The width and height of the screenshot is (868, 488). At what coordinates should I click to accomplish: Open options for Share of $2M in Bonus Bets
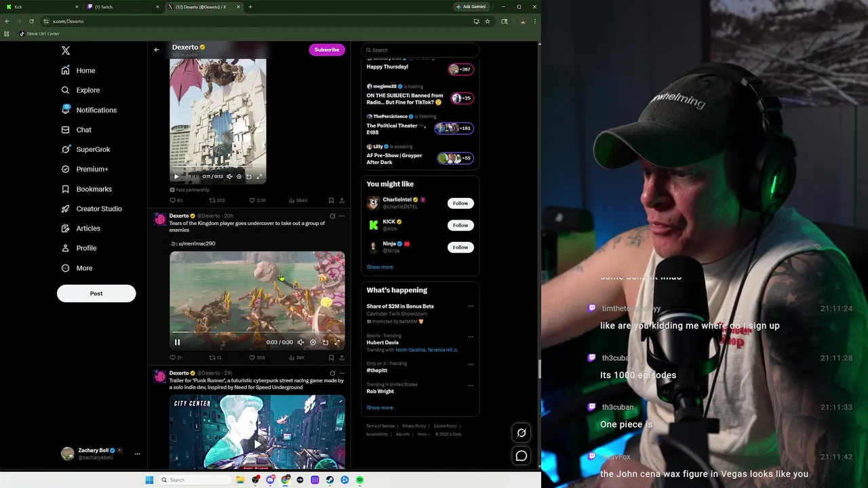click(x=471, y=306)
